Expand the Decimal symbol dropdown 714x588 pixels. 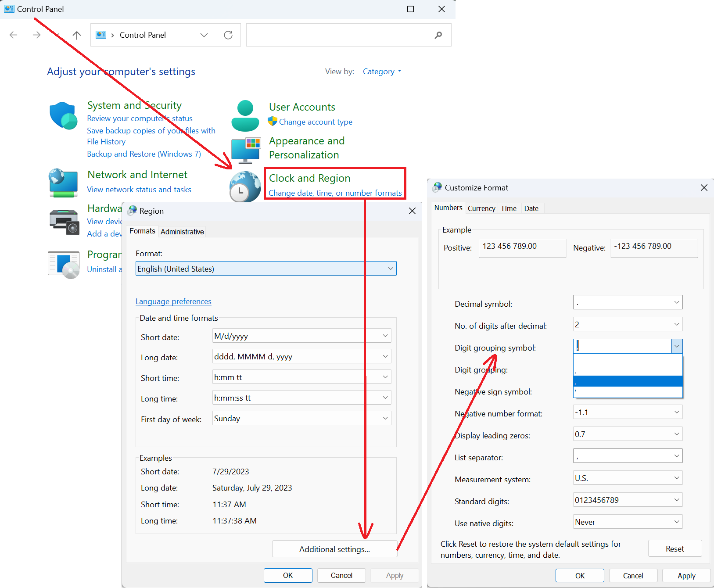676,302
